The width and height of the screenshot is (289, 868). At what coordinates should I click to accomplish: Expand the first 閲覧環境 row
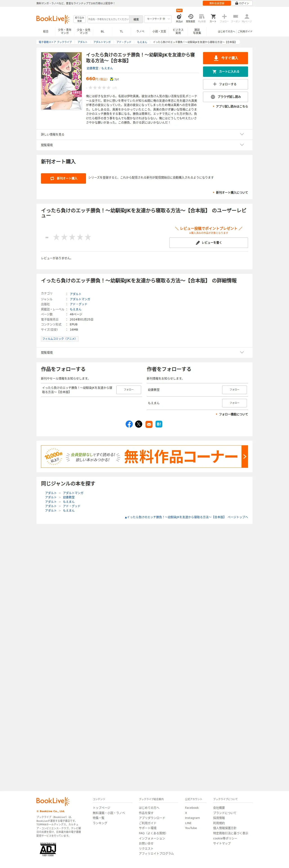[x=144, y=145]
